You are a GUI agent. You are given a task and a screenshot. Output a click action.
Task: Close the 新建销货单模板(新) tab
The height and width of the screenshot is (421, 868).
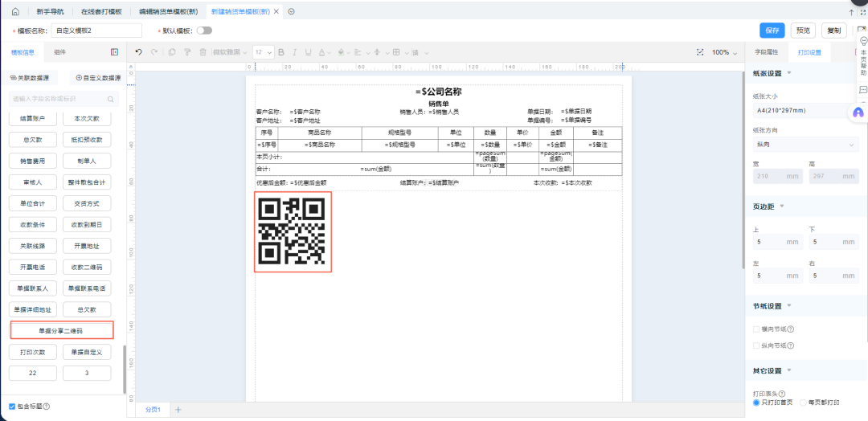coord(276,11)
